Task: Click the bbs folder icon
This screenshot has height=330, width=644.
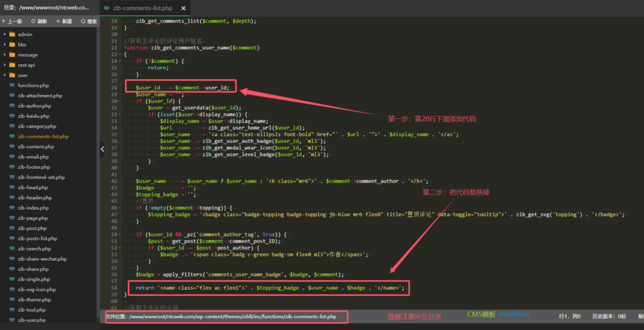Action: click(x=12, y=45)
